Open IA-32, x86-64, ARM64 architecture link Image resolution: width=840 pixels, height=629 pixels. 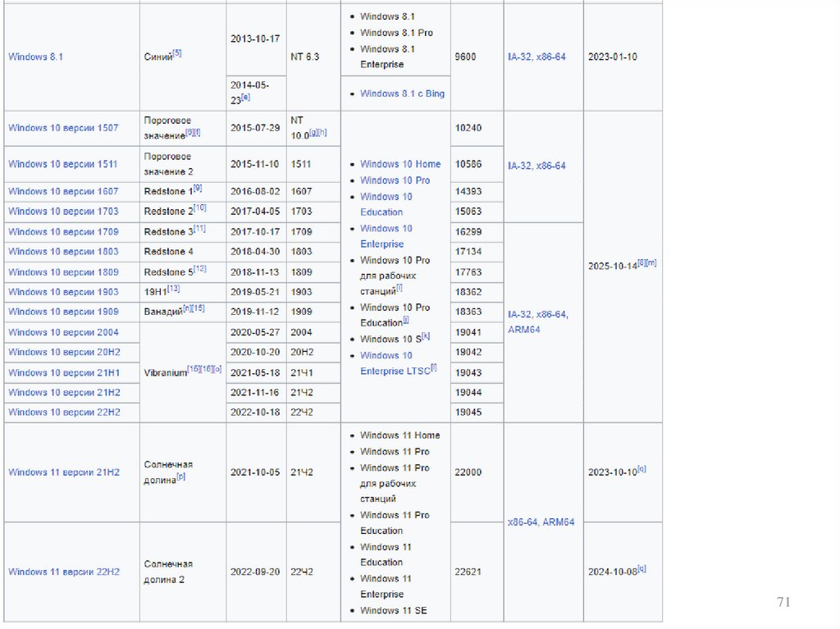(x=538, y=322)
